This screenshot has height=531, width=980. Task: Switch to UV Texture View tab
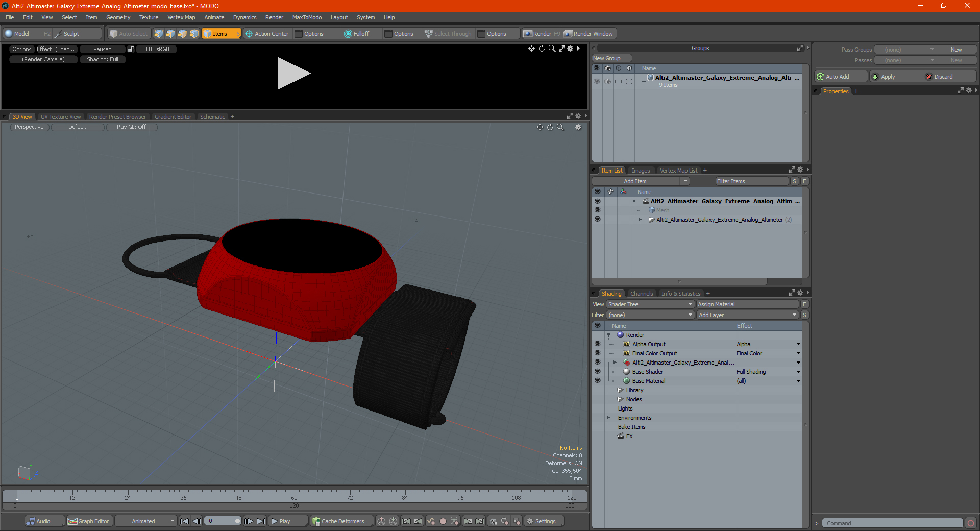(x=61, y=117)
